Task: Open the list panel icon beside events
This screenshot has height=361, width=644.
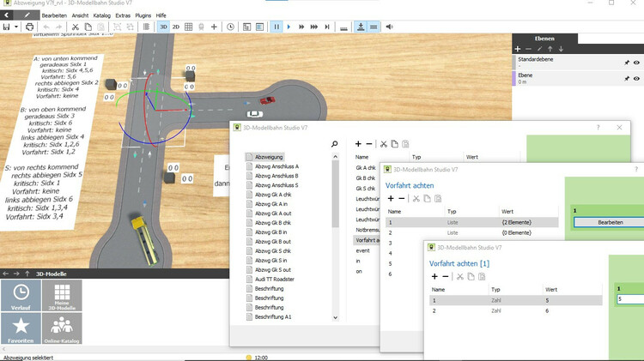Action: (259, 27)
